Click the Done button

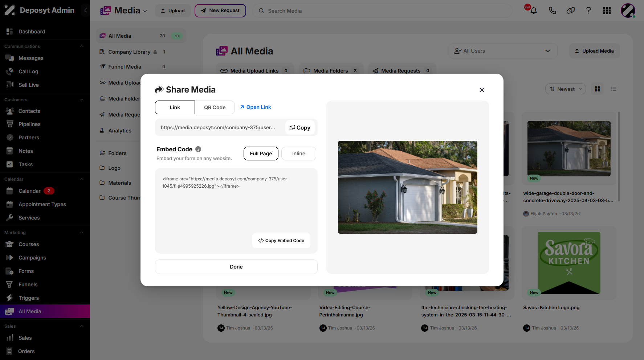[x=236, y=267]
